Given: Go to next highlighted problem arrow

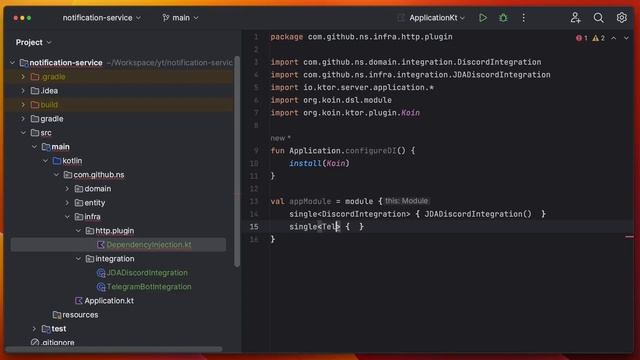Looking at the screenshot, I should 626,38.
